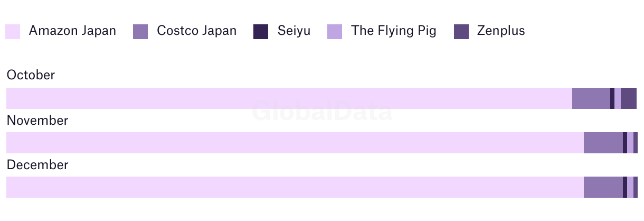Toggle The Flying Pig legend label

point(394,31)
